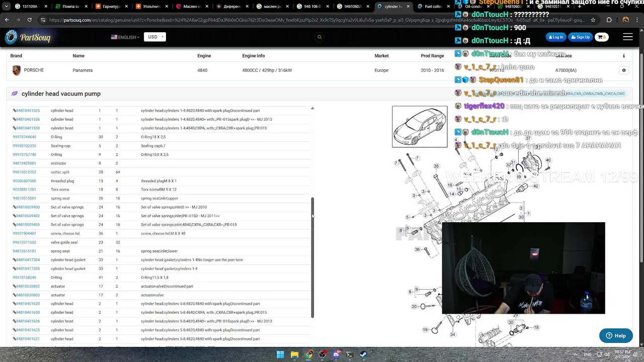
Task: Open Windows Start menu
Action: click(x=280, y=354)
